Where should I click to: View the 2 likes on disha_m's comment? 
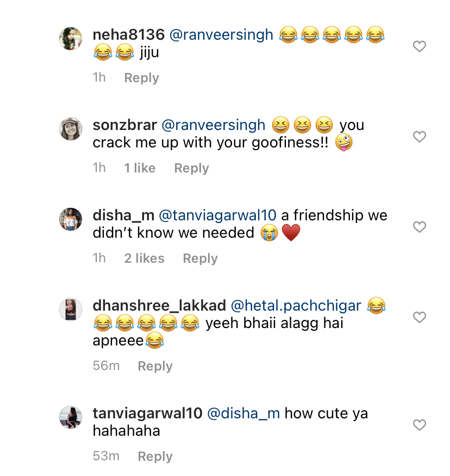coord(144,258)
